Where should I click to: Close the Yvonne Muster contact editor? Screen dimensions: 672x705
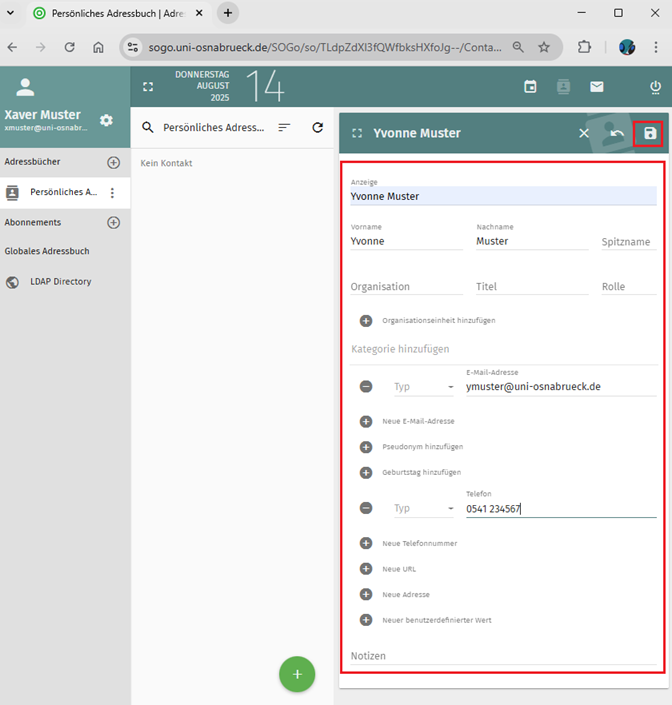(584, 133)
